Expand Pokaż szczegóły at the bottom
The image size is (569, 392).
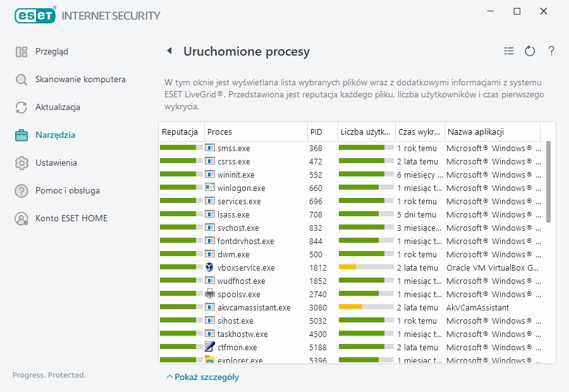tap(202, 377)
